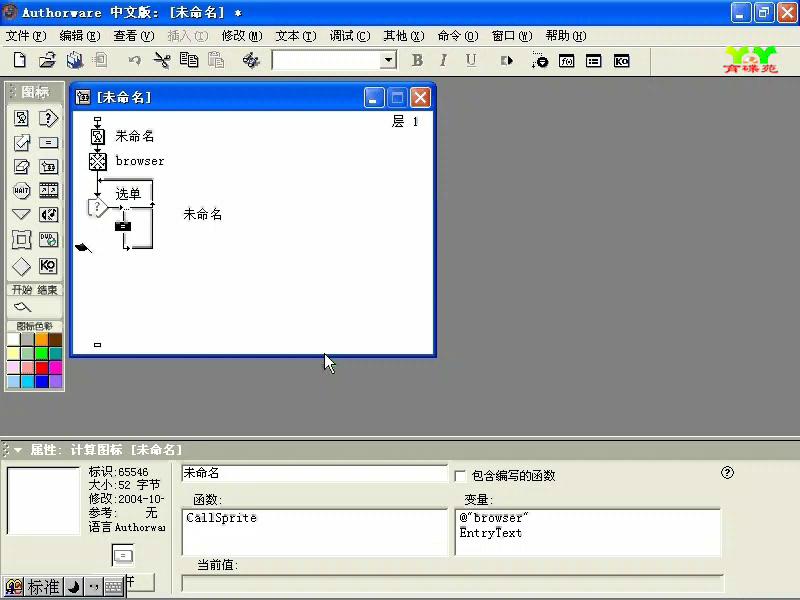Pick the orange icon color swatch

pyautogui.click(x=42, y=339)
